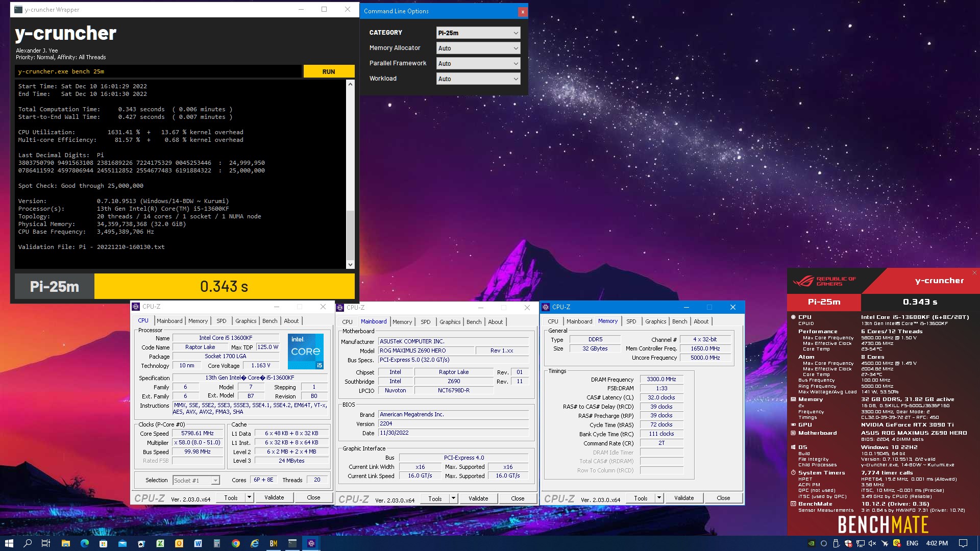Click the DRAM Frequency value 3300.0 MHz
Screen dimensions: 980x551
661,379
